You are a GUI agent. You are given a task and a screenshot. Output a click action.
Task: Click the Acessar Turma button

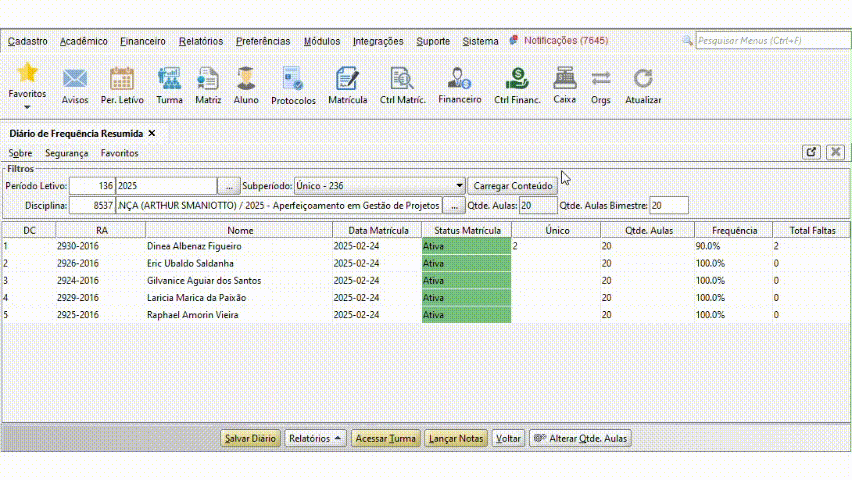click(386, 438)
